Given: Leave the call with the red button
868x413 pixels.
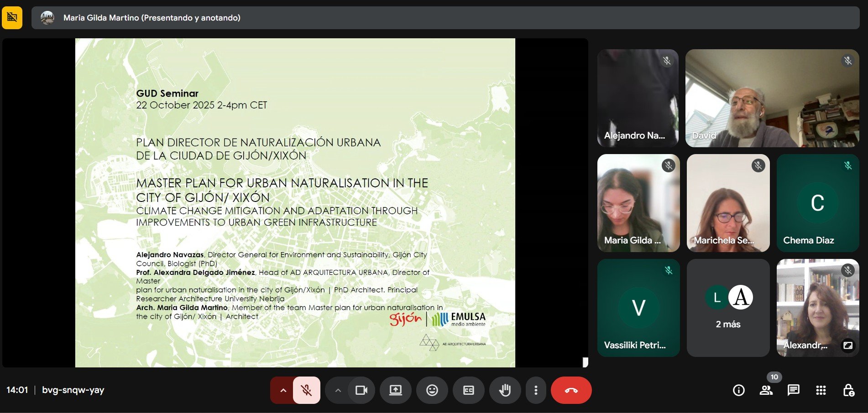Looking at the screenshot, I should click(571, 390).
